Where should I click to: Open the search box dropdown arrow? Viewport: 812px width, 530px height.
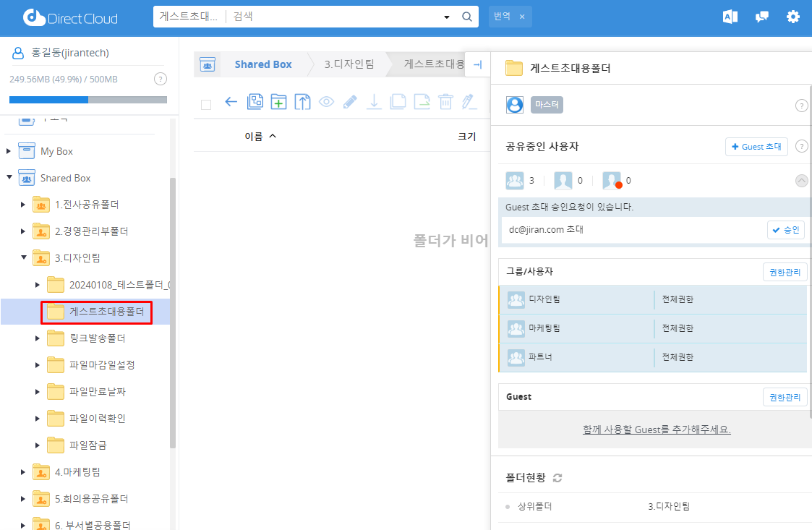point(446,17)
